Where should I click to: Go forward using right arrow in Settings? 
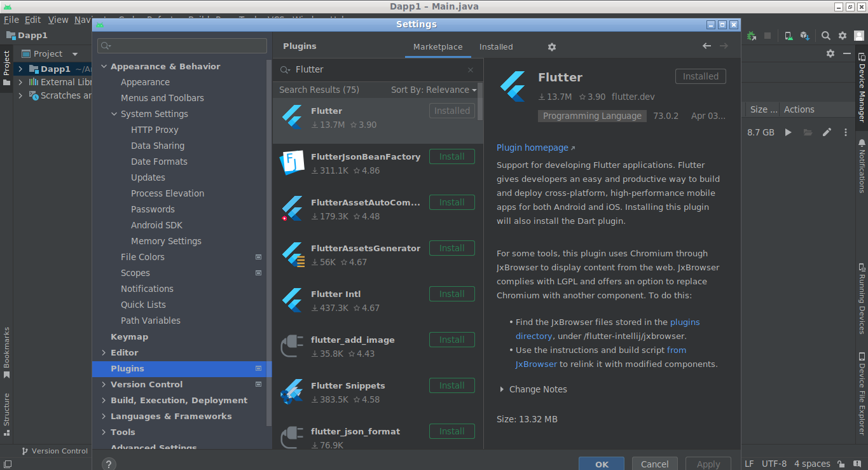pos(724,46)
